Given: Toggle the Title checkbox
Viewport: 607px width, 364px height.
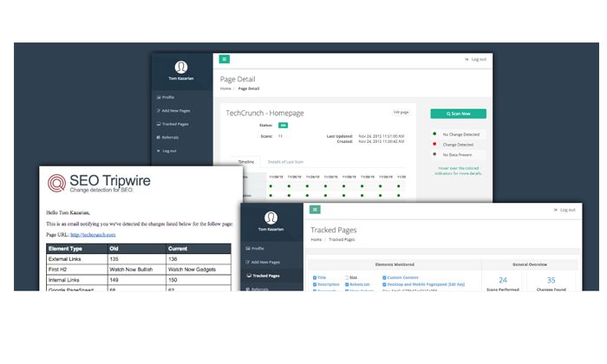Looking at the screenshot, I should click(x=315, y=277).
